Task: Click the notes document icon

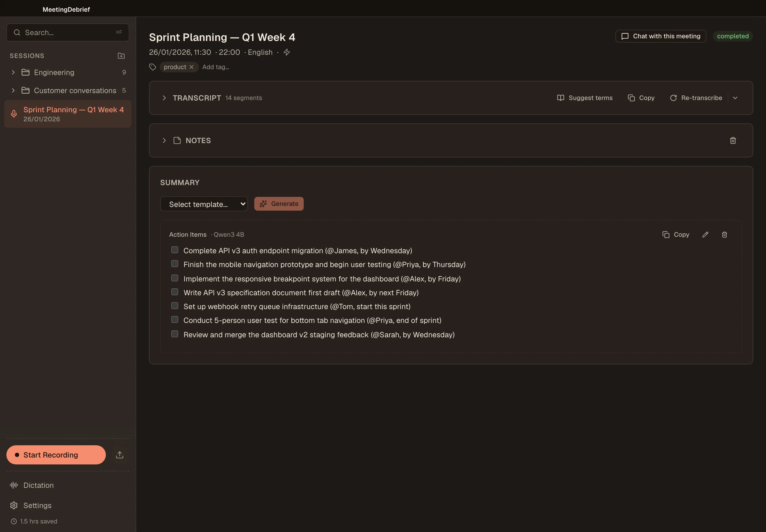Action: click(x=177, y=140)
